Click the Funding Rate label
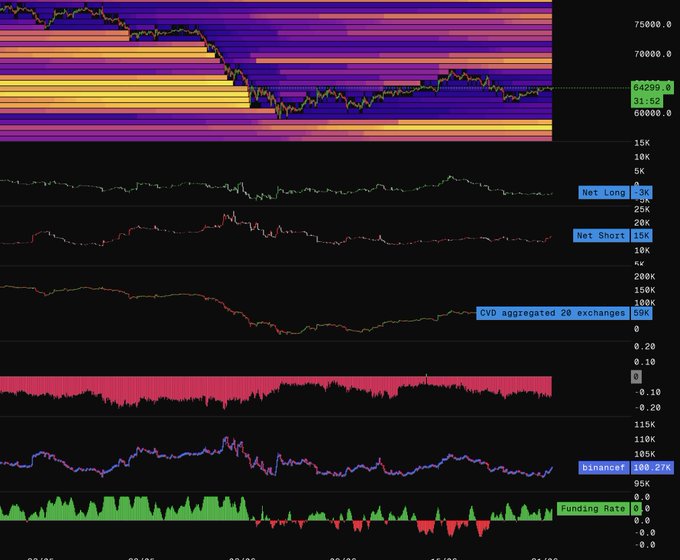Viewport: 680px width, 560px height. tap(593, 508)
